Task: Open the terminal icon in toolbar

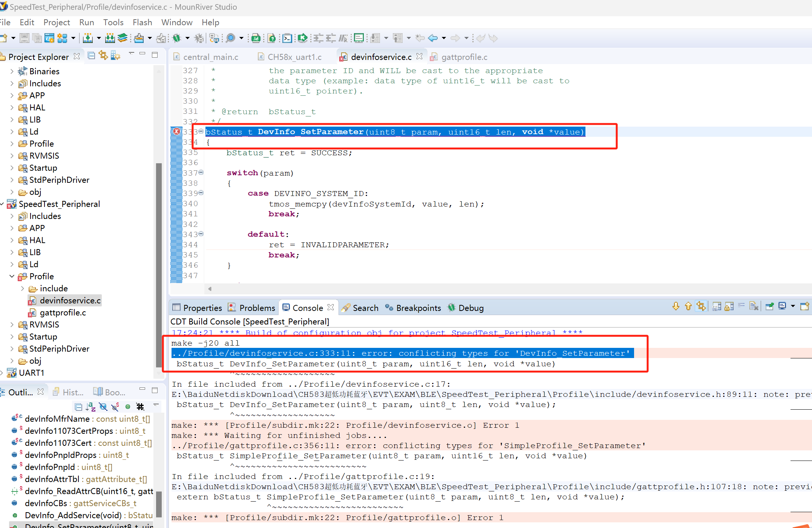Action: pyautogui.click(x=287, y=38)
